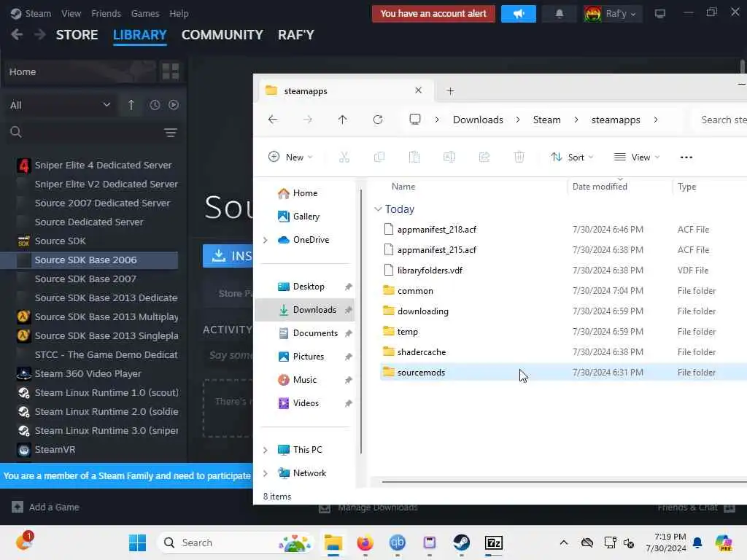
Task: Expand the chevron after steamapps in address bar
Action: (656, 120)
